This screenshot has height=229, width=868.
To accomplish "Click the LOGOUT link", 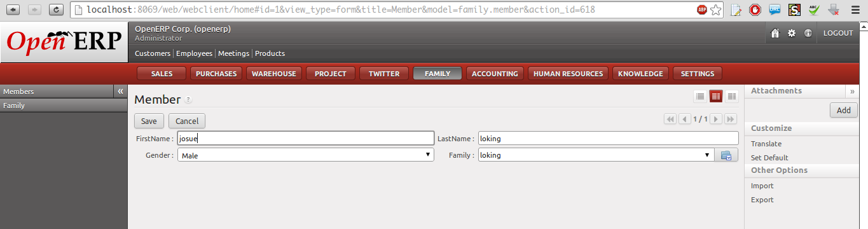I will click(x=838, y=33).
